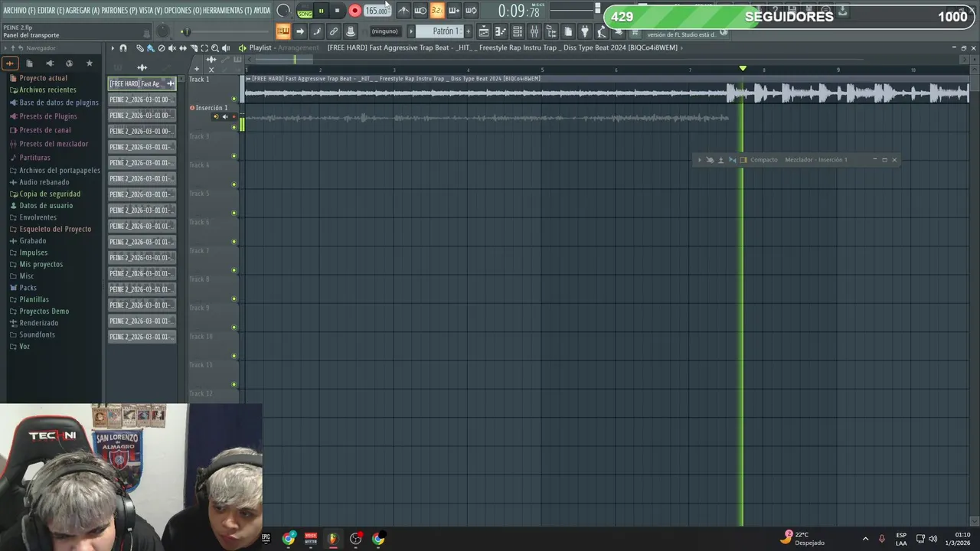Click the arrow left of Patrón 1
980x551 pixels.
click(411, 31)
